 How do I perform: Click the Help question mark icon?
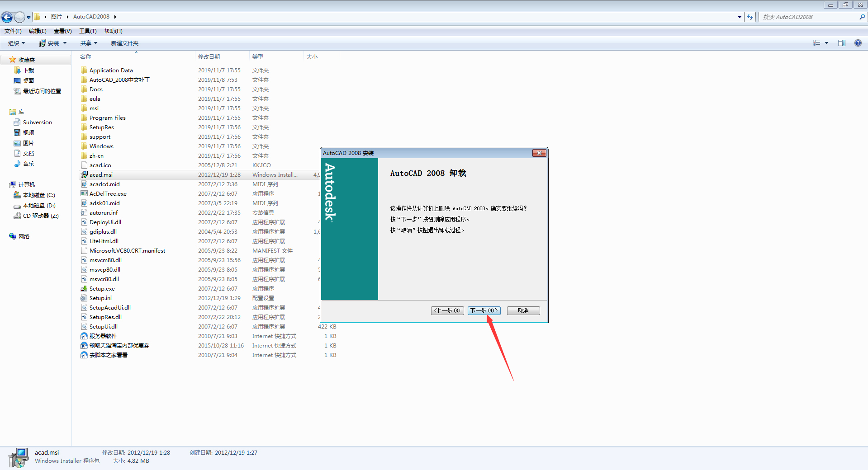tap(858, 43)
